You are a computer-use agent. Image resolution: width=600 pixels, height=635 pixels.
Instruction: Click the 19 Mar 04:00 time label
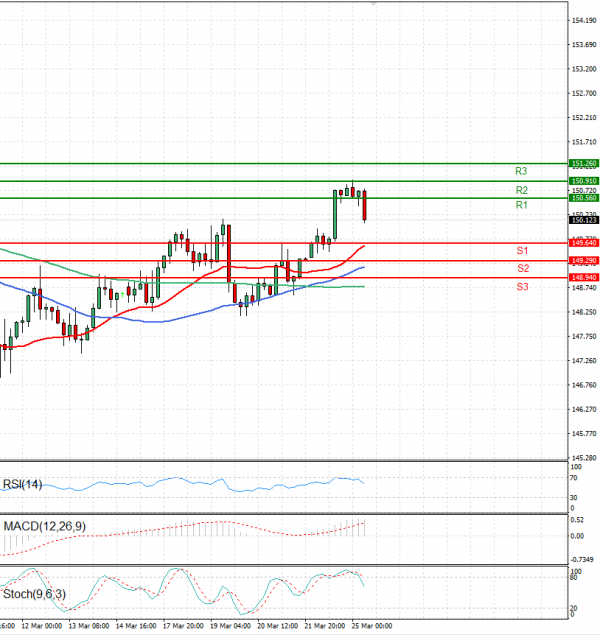point(230,626)
